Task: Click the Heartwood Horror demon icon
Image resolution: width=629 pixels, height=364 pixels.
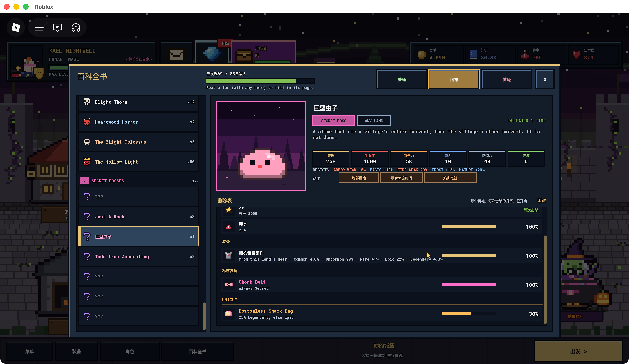Action: (87, 122)
